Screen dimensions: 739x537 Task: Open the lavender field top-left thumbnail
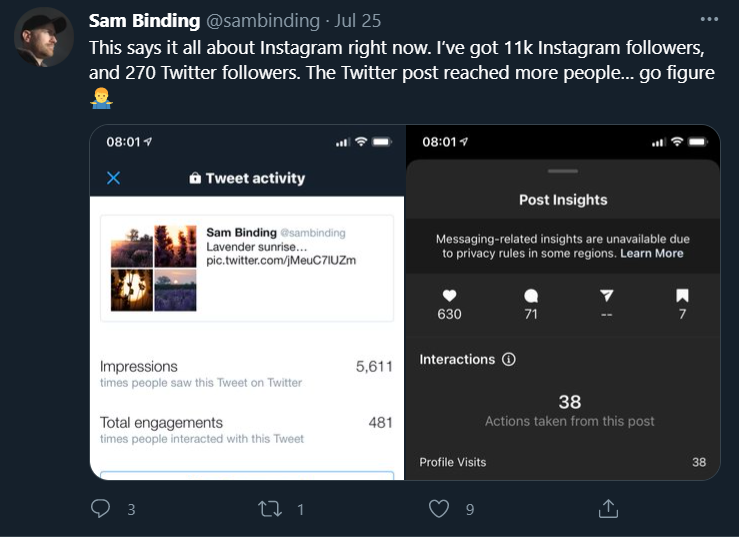point(131,247)
